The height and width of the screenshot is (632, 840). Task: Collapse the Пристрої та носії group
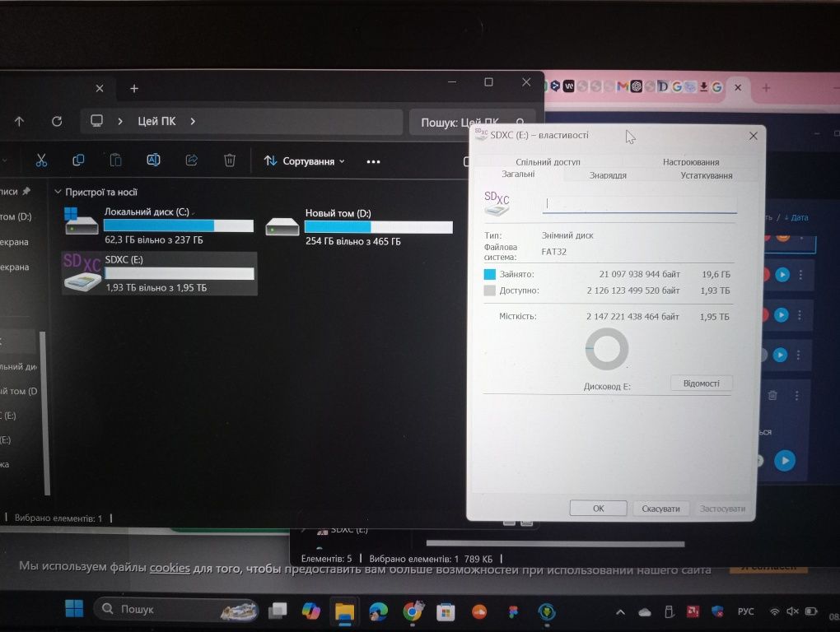click(x=58, y=192)
